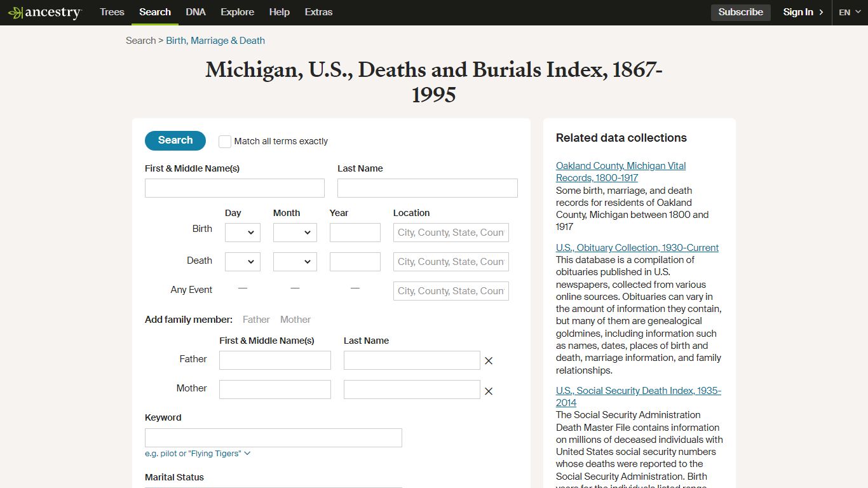Focus the main Last Name field
Image resolution: width=868 pixels, height=488 pixels.
pos(428,188)
